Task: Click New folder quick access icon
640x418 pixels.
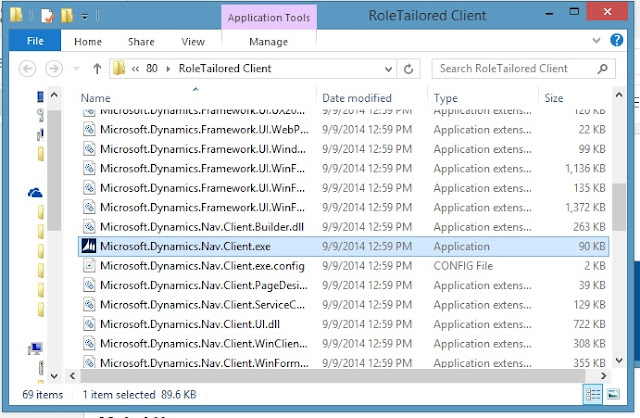Action: (x=67, y=16)
